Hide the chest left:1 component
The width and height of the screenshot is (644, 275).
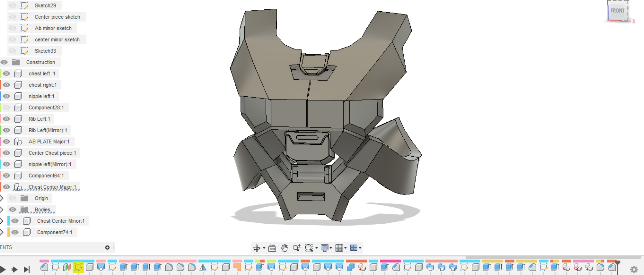[7, 73]
